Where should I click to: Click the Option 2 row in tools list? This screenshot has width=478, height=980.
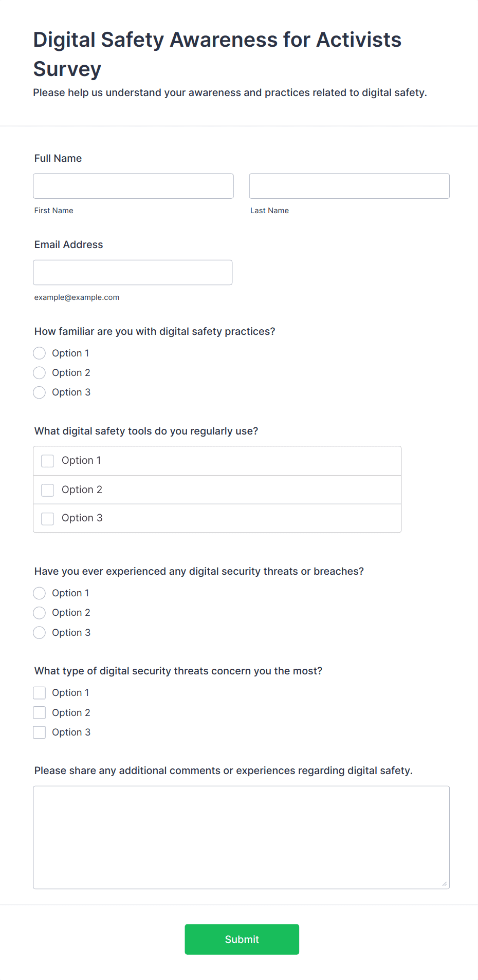point(217,489)
